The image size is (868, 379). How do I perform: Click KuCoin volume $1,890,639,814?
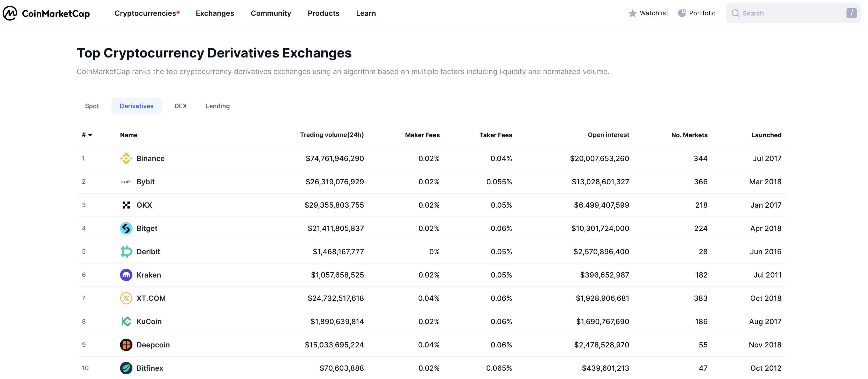pyautogui.click(x=337, y=322)
